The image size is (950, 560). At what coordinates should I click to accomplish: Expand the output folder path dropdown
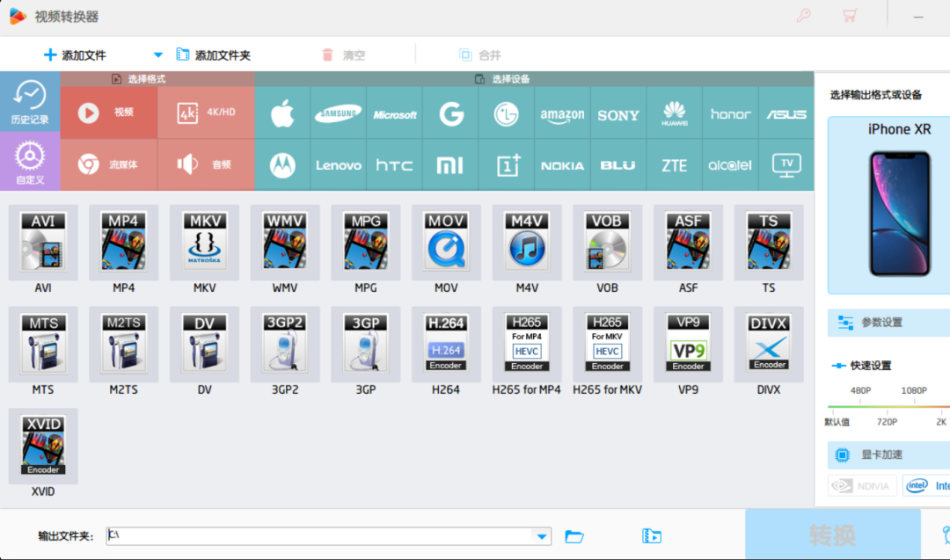542,536
